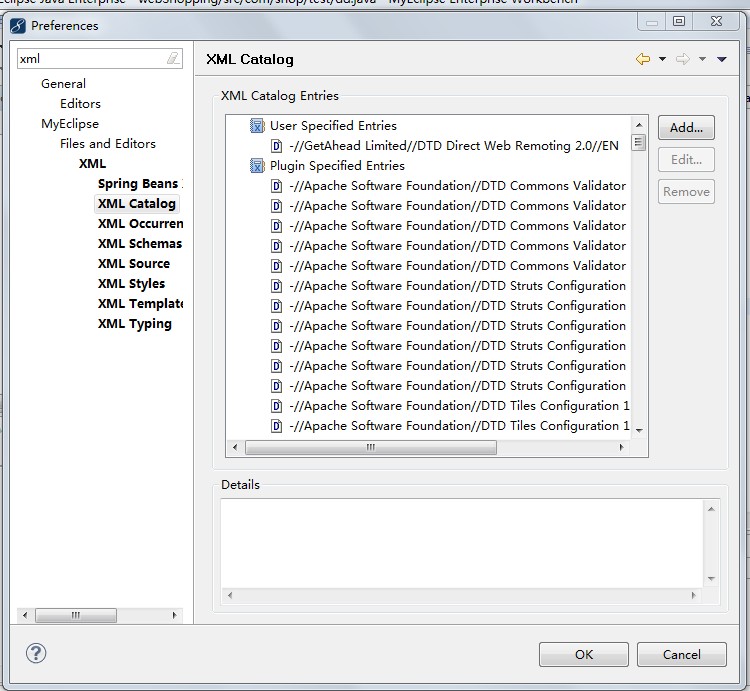Open XML Source preference page
The width and height of the screenshot is (750, 691).
coord(134,264)
